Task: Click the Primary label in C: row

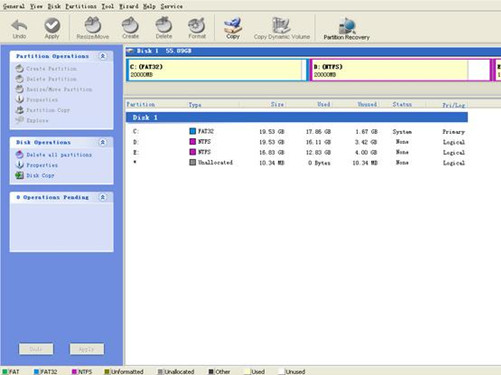Action: click(x=454, y=132)
